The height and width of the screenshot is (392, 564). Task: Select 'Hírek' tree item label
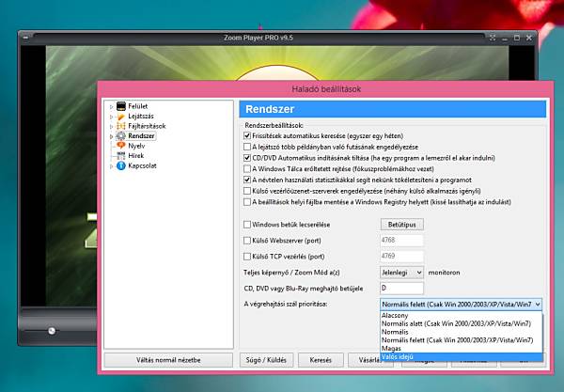coord(136,156)
